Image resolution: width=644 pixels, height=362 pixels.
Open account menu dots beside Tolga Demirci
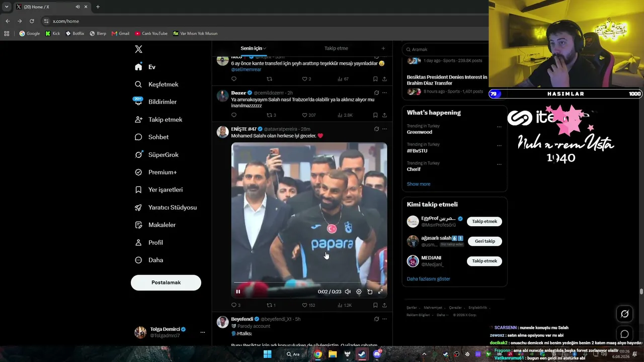click(203, 332)
